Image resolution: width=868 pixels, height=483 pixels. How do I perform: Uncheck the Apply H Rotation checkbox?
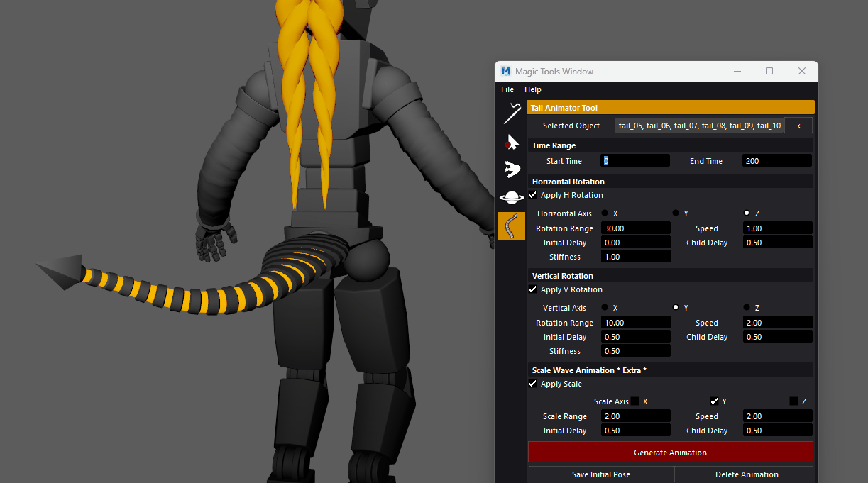[x=532, y=195]
